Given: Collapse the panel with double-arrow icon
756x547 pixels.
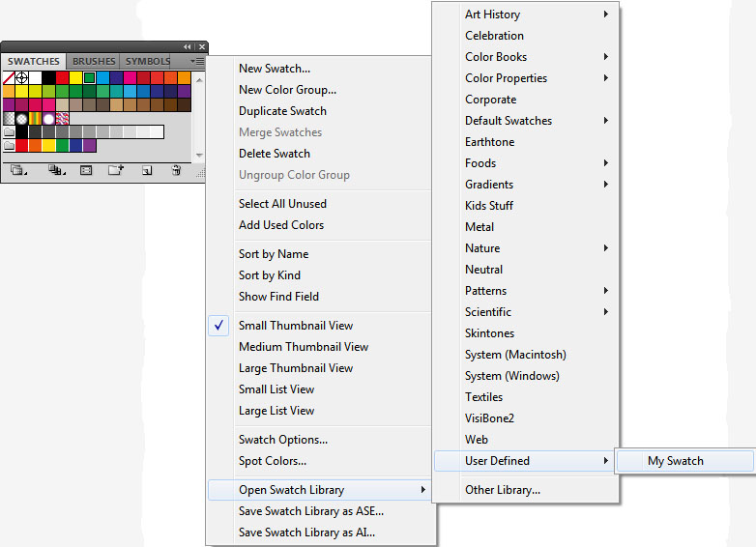Looking at the screenshot, I should click(188, 46).
